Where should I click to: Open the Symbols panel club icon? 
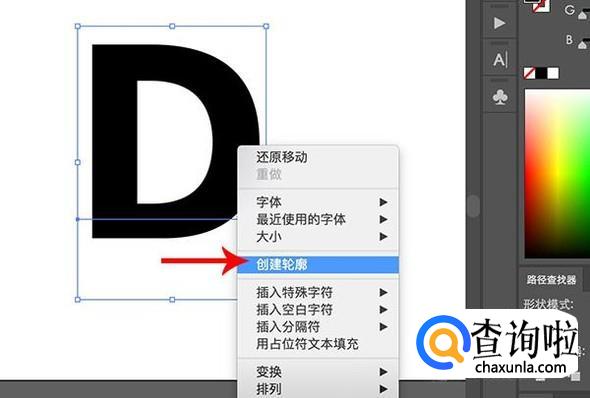(500, 97)
